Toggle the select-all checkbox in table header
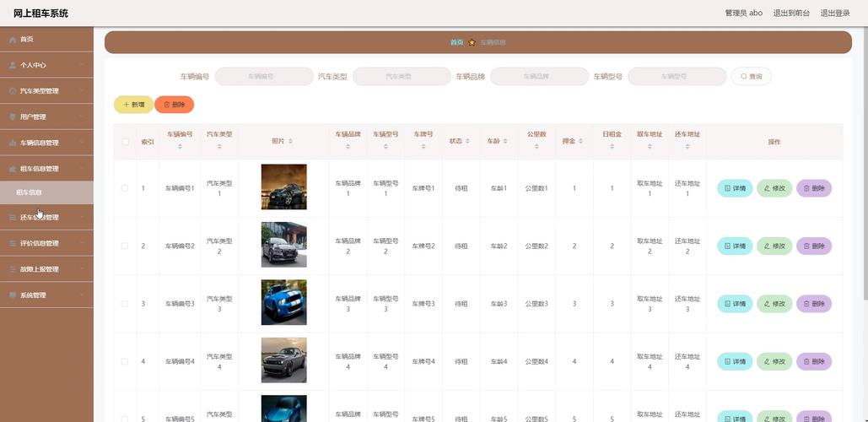The height and width of the screenshot is (422, 868). tap(125, 142)
